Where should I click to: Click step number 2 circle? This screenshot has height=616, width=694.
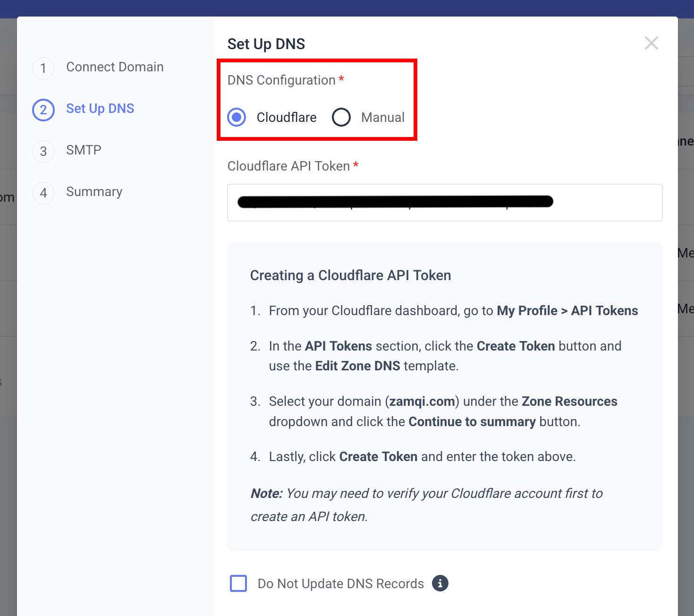[x=43, y=110]
